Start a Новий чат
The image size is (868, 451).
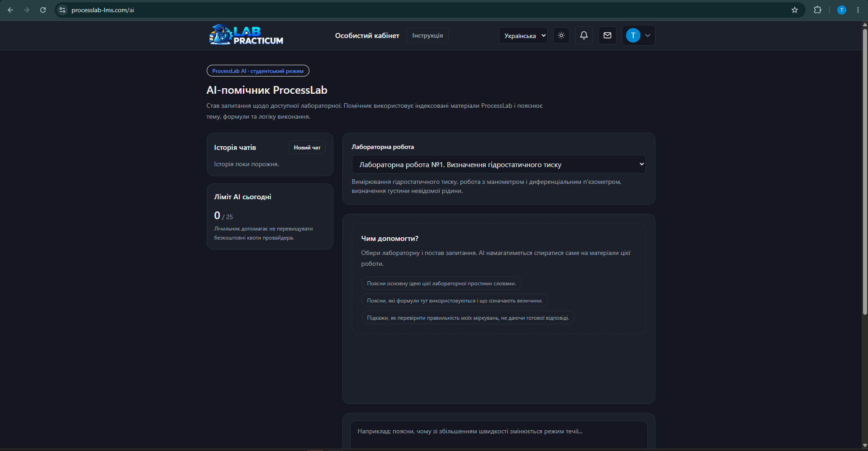[x=307, y=148]
